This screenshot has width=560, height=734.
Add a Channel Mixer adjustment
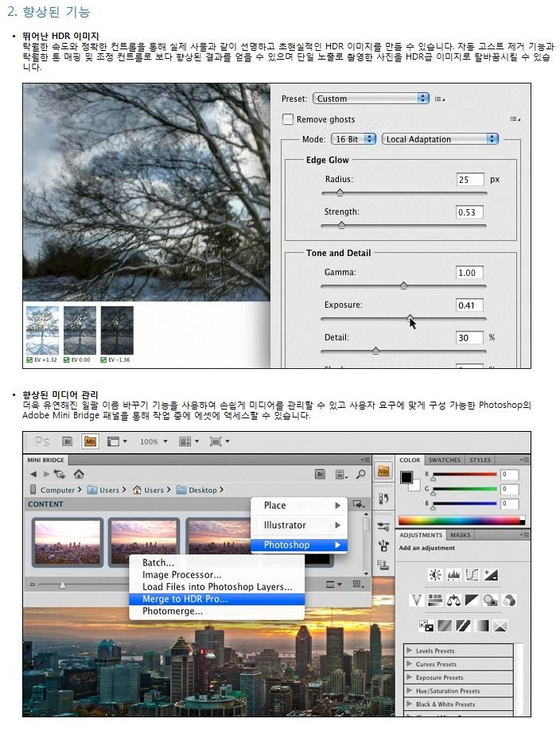509,600
